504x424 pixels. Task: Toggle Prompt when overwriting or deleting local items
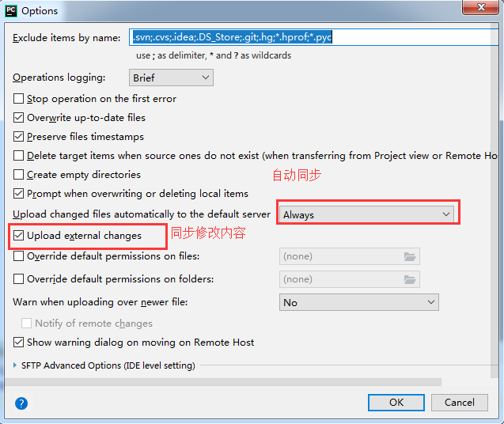18,193
